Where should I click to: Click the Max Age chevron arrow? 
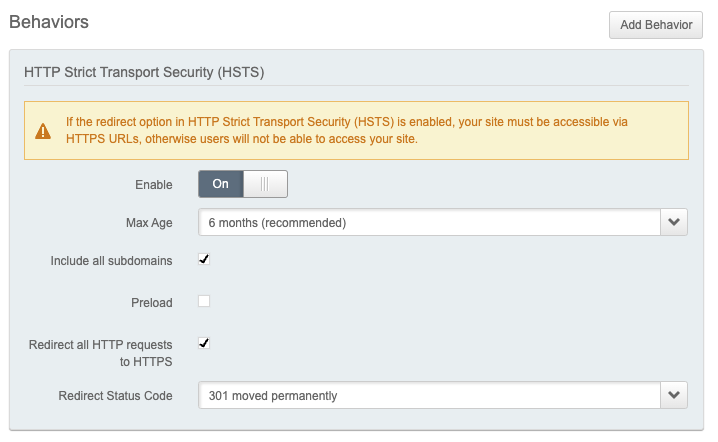click(674, 223)
